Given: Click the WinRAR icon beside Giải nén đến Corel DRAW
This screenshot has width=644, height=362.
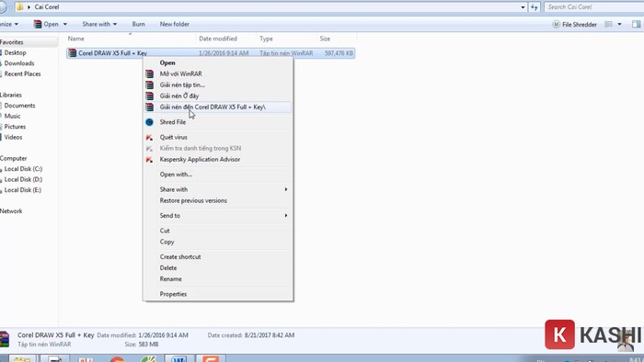Looking at the screenshot, I should 149,107.
